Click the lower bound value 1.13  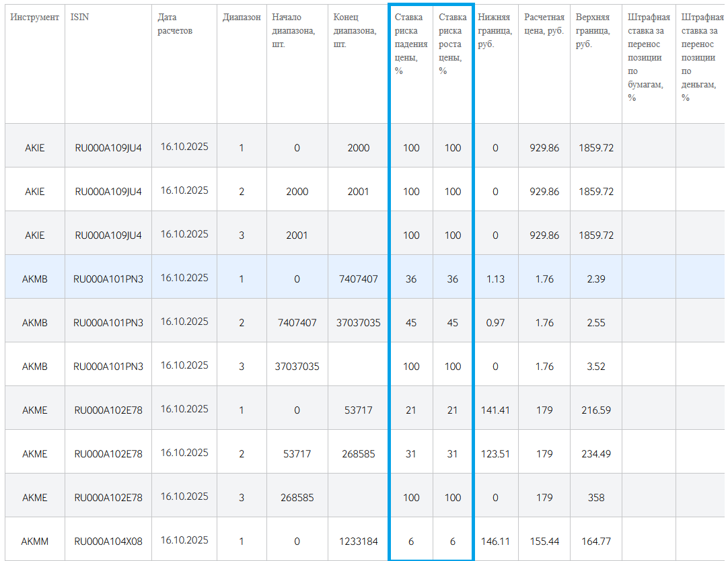(495, 278)
